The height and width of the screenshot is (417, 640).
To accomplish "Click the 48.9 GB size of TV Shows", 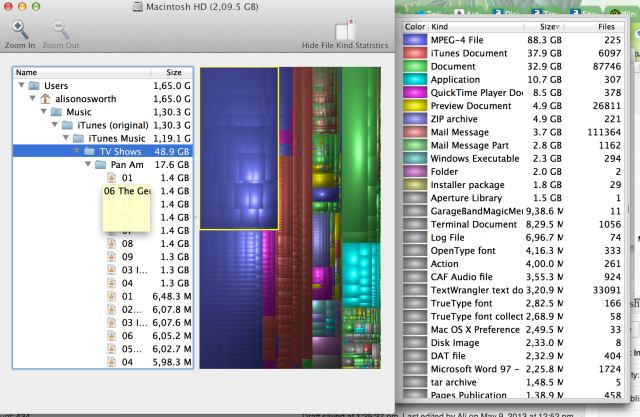I will click(172, 151).
